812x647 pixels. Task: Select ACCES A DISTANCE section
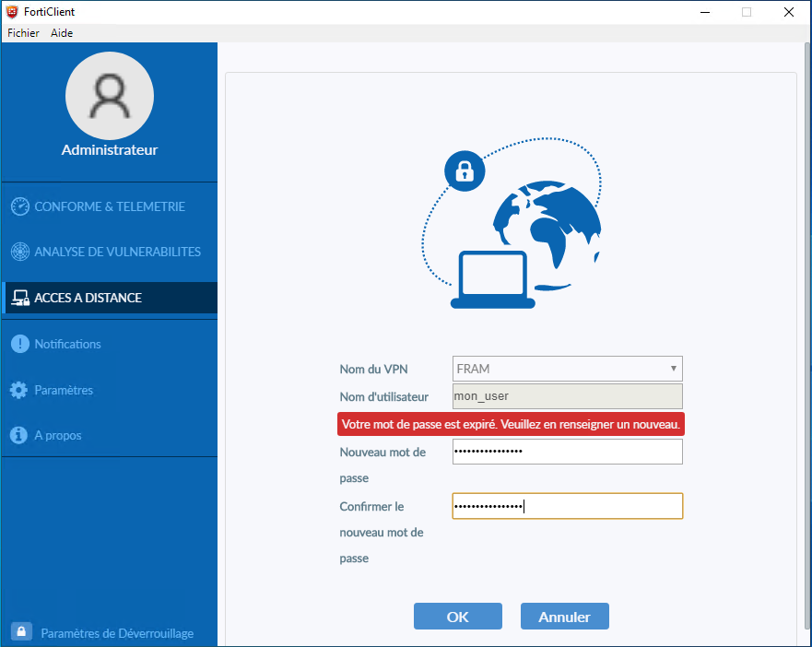[110, 298]
